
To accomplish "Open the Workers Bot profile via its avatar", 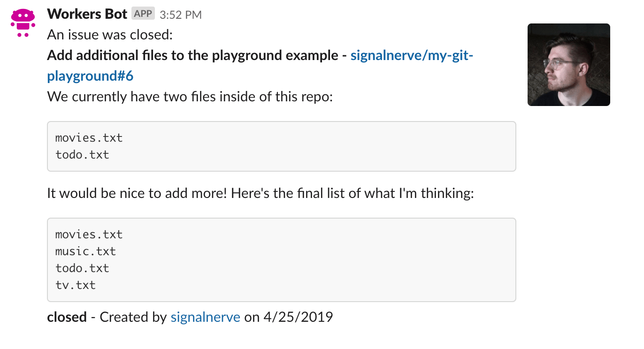I will [22, 22].
